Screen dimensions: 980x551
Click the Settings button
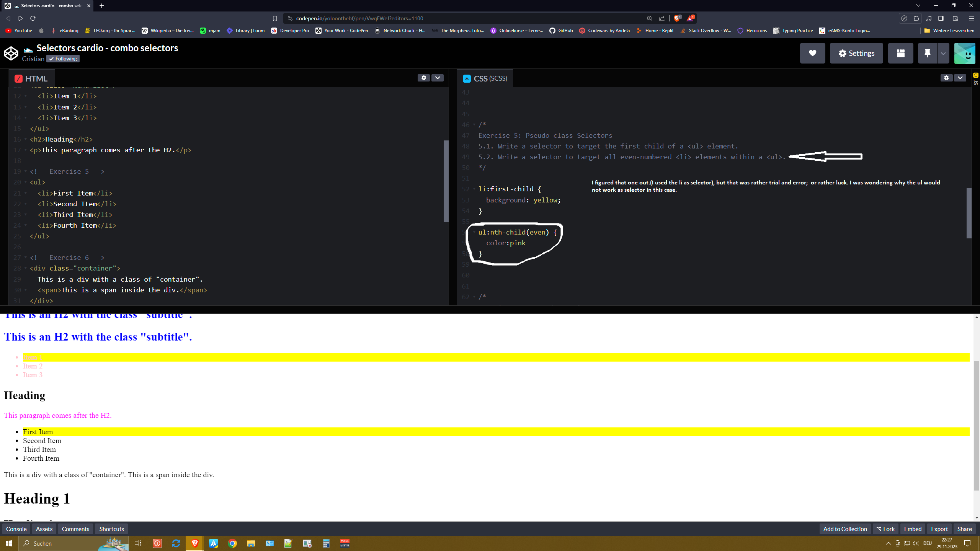[856, 53]
